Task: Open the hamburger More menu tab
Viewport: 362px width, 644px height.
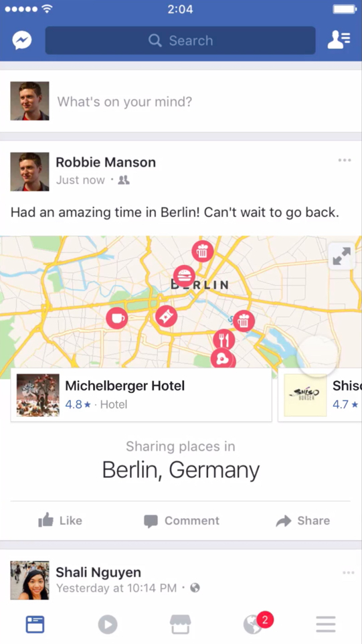Action: tap(326, 625)
